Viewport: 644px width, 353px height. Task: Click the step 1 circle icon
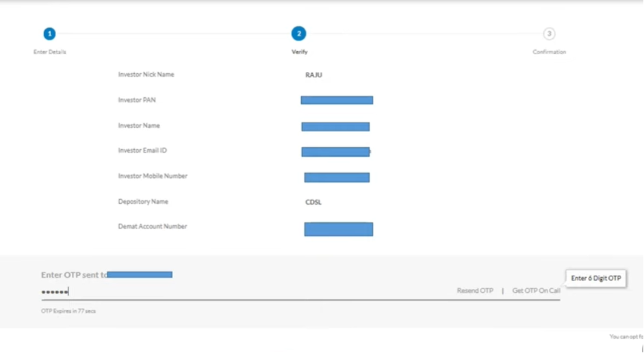click(x=49, y=34)
